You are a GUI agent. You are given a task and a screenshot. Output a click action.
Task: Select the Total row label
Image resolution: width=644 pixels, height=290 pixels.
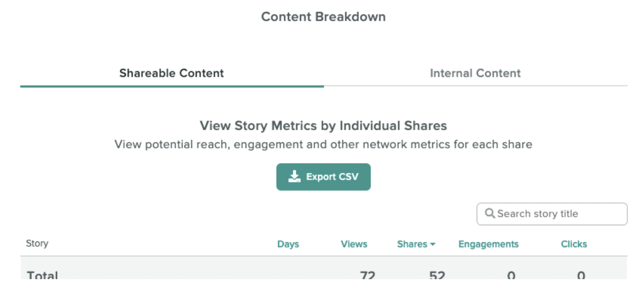pos(42,275)
